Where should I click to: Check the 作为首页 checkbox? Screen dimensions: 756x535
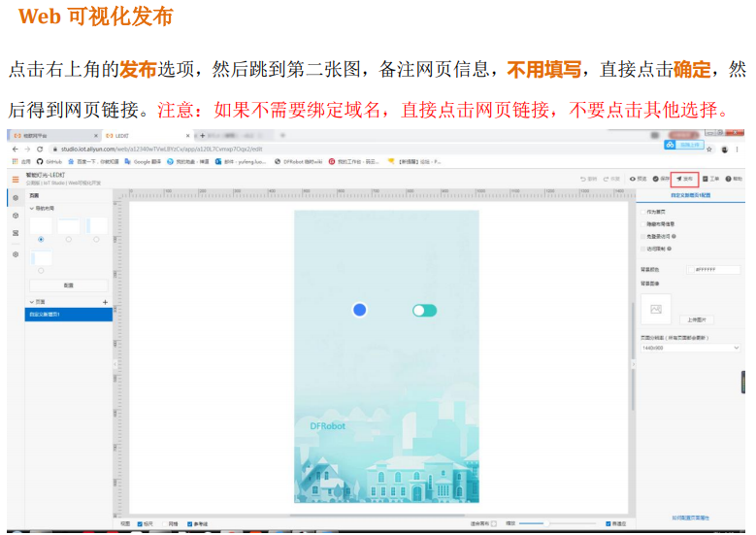(642, 210)
